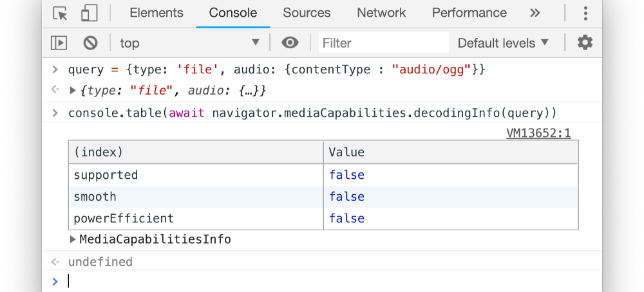644x292 pixels.
Task: Click the console prompt input line
Action: 322,281
